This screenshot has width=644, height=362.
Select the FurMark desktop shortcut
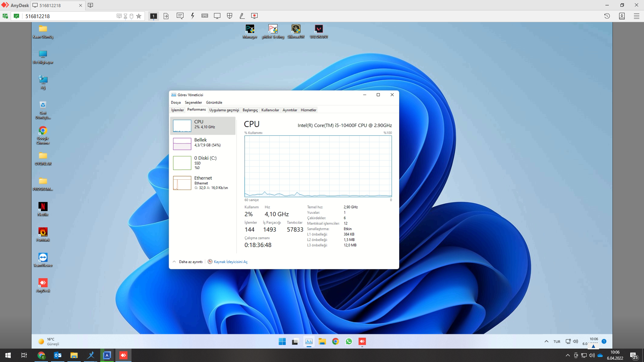pos(43,235)
